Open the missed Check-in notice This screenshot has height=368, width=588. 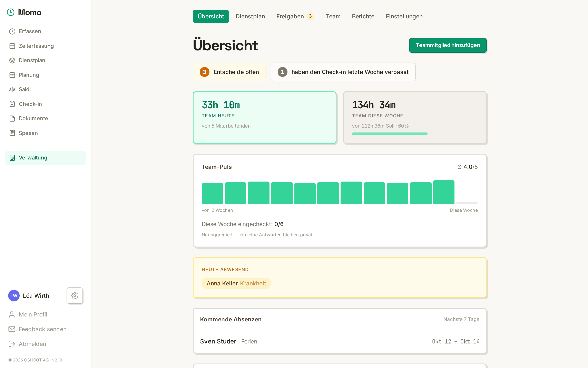click(343, 72)
